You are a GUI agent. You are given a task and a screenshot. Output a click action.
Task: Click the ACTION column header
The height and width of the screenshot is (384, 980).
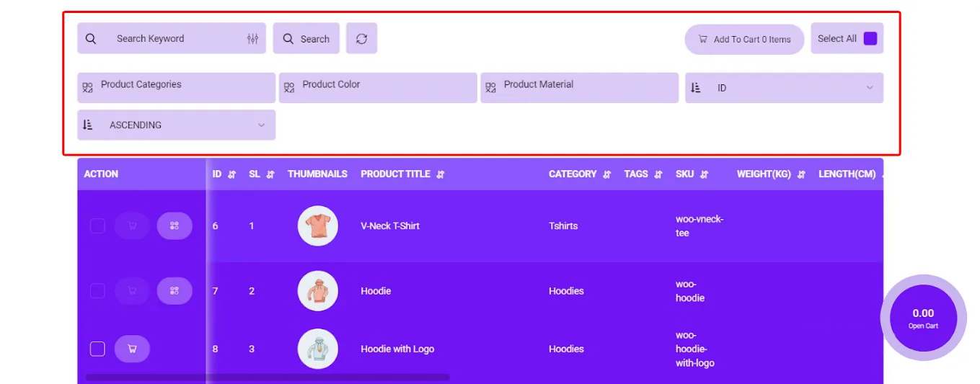[x=101, y=174]
